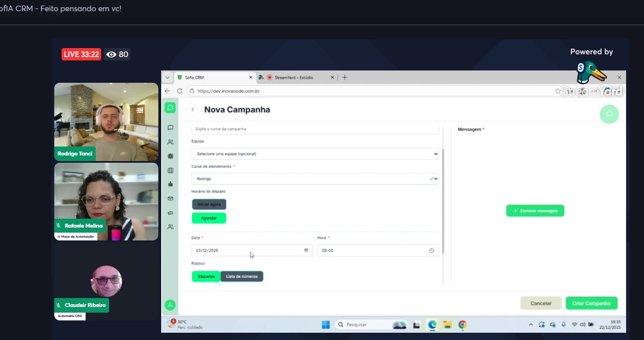Open the kanban columns icon in sidebar

pyautogui.click(x=170, y=171)
